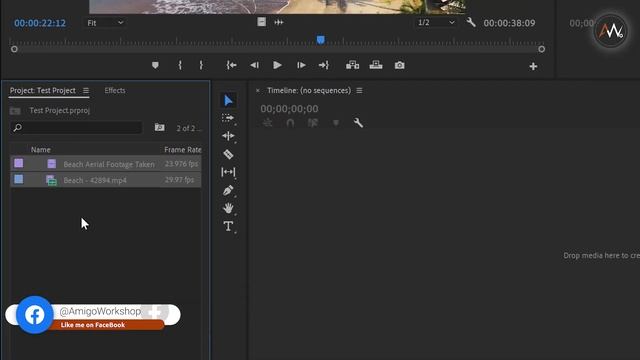Click the 29.97 fps value

(180, 180)
